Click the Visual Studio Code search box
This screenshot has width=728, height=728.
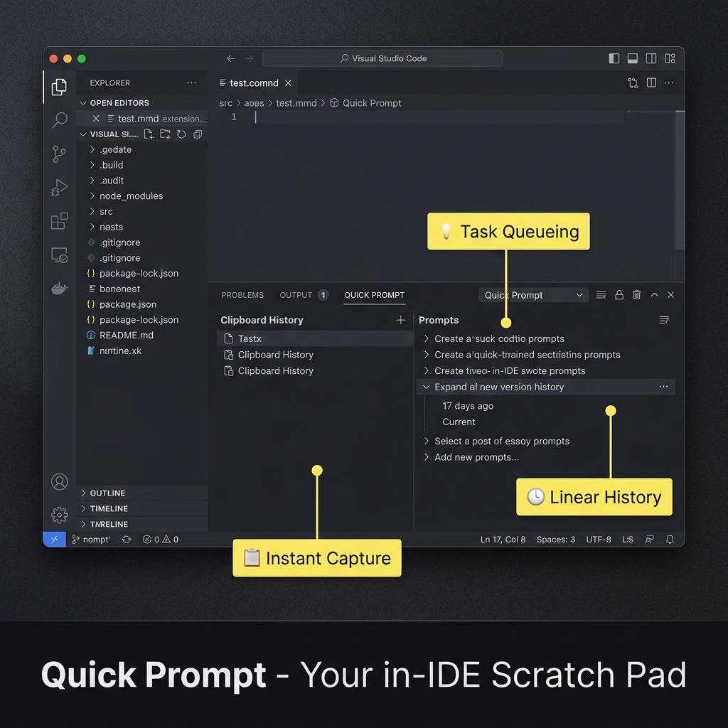[382, 58]
